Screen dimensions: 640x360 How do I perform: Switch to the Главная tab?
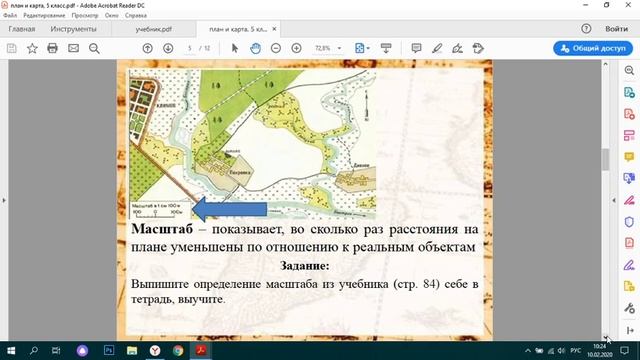pos(22,29)
